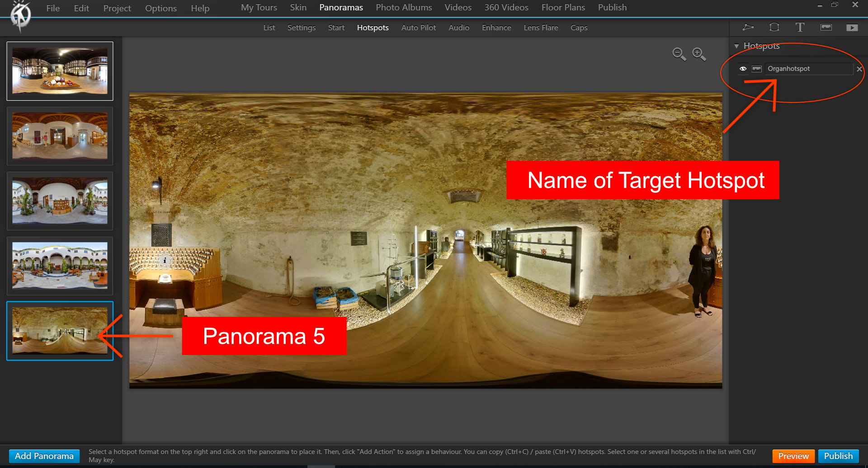This screenshot has width=868, height=468.
Task: Open the Auto Pilot sub-tab
Action: pos(419,28)
